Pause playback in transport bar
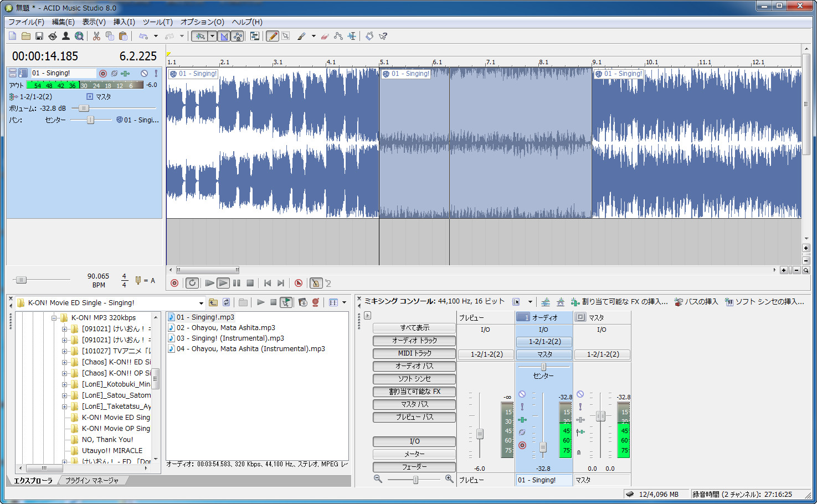This screenshot has height=504, width=817. [x=237, y=283]
